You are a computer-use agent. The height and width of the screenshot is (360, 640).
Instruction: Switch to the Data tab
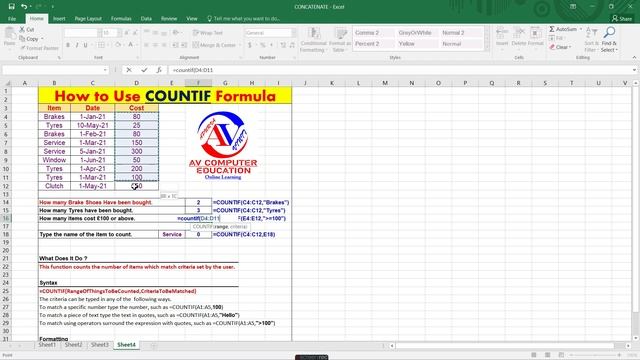pyautogui.click(x=146, y=19)
